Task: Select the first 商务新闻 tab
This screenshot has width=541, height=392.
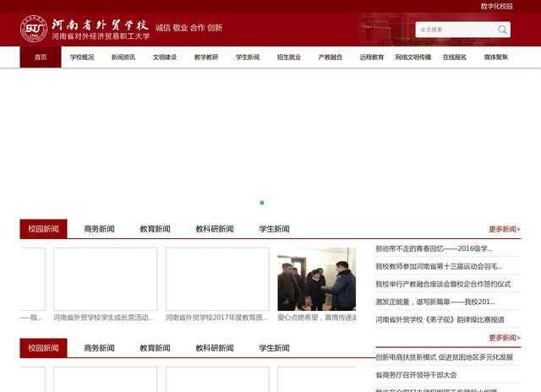Action: (x=100, y=229)
